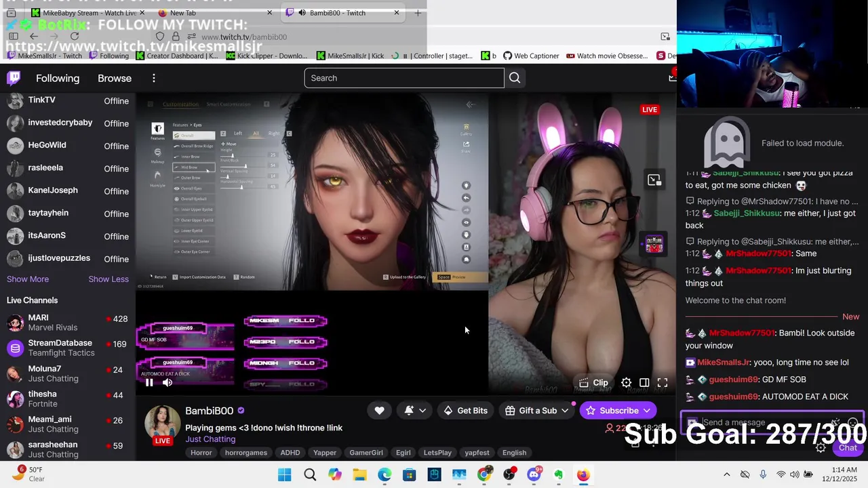Create a clip with the Clip button
This screenshot has width=868, height=488.
pos(594,383)
